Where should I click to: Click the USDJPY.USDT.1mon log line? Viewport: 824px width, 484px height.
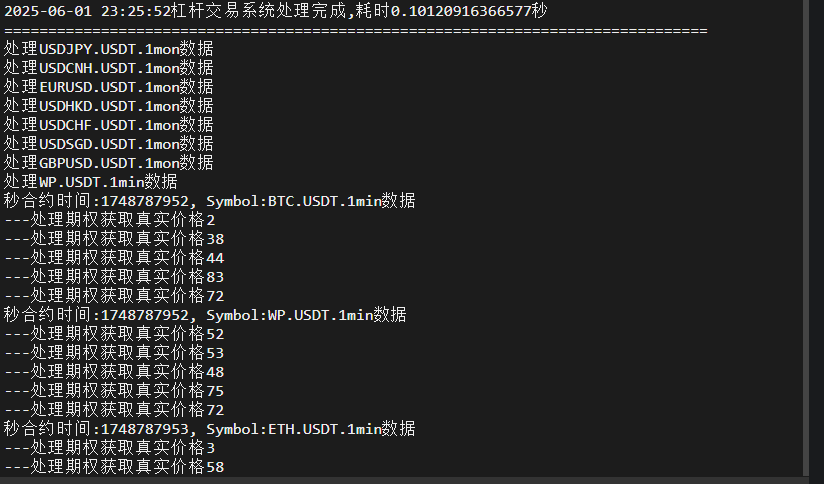tap(108, 49)
